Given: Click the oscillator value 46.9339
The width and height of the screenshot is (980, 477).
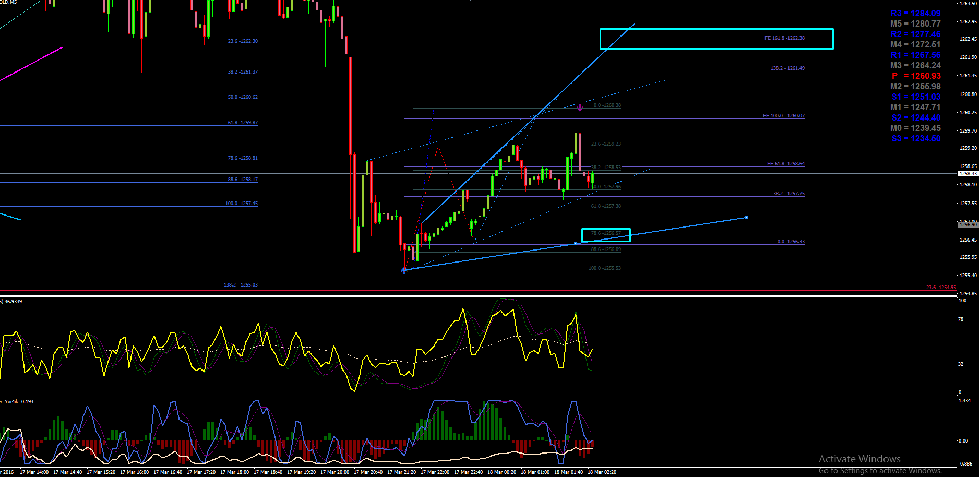Looking at the screenshot, I should point(13,302).
